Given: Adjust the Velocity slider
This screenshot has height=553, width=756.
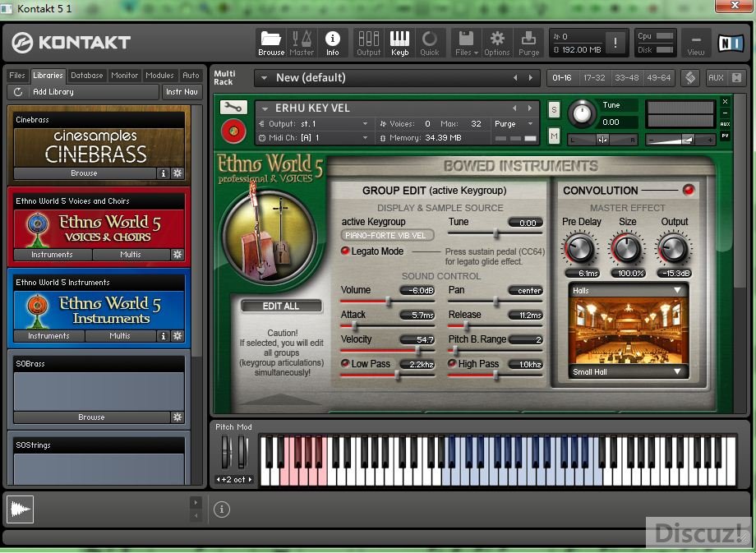Looking at the screenshot, I should click(x=388, y=351).
